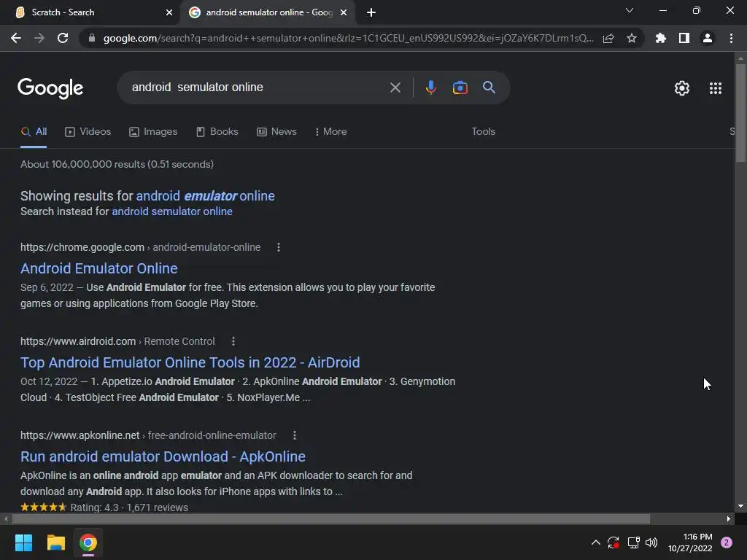
Task: Open search Tools options
Action: coord(483,132)
